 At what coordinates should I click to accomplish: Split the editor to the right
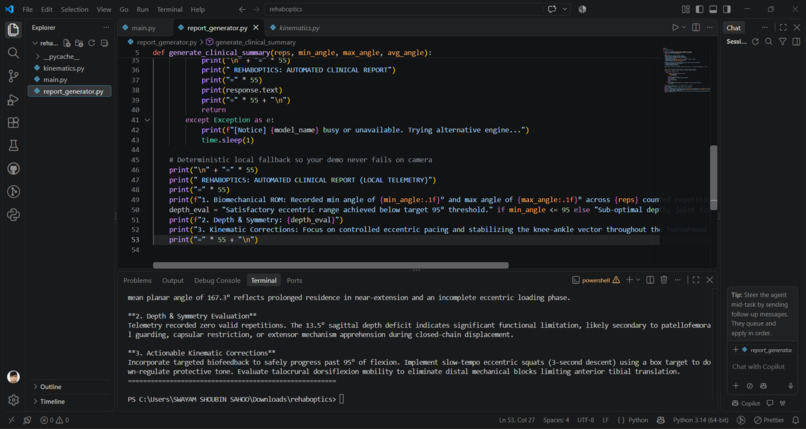pyautogui.click(x=696, y=28)
